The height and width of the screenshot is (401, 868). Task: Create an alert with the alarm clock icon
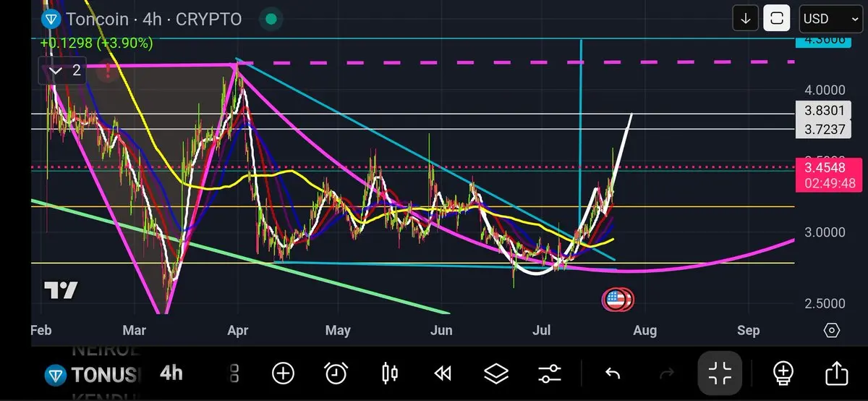click(336, 373)
